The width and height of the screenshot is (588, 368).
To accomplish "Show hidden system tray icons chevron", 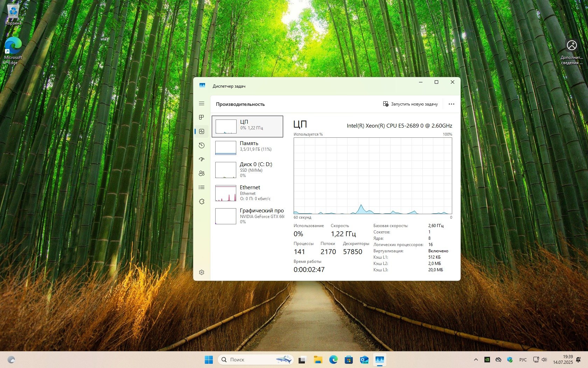I will click(476, 360).
